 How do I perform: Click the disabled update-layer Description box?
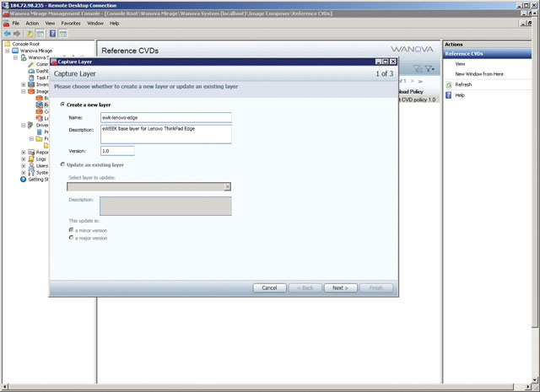(165, 206)
